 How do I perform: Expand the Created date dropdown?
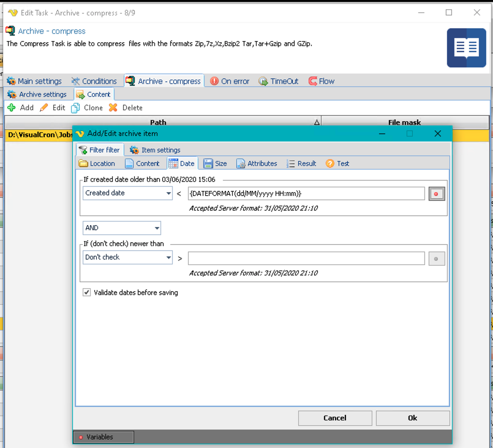(168, 193)
